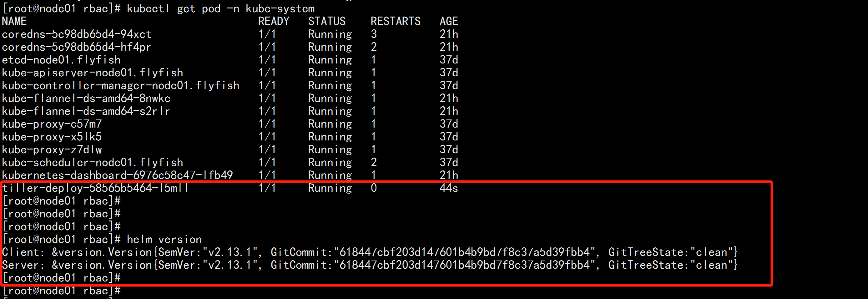Click the prompt right after Server version line
This screenshot has height=299, width=868.
tap(62, 278)
